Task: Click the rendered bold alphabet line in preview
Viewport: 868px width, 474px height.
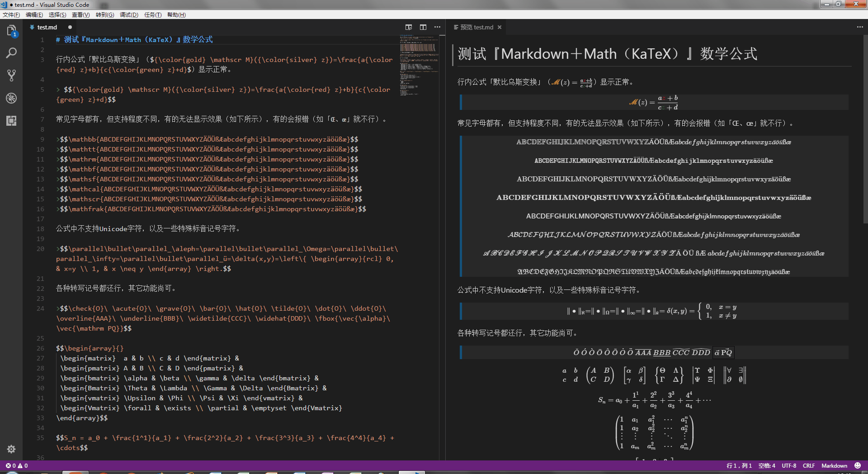Action: coord(654,198)
